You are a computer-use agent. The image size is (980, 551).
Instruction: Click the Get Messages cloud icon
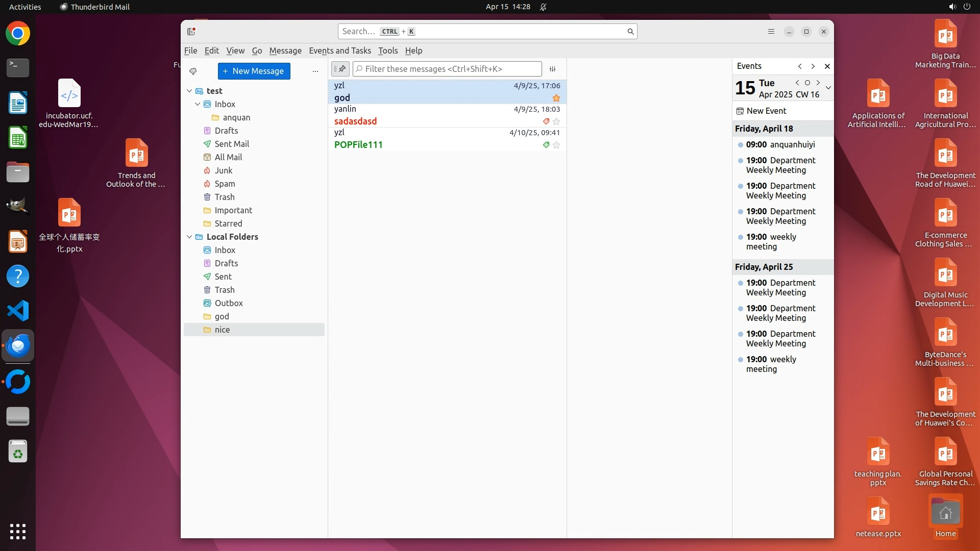click(193, 71)
